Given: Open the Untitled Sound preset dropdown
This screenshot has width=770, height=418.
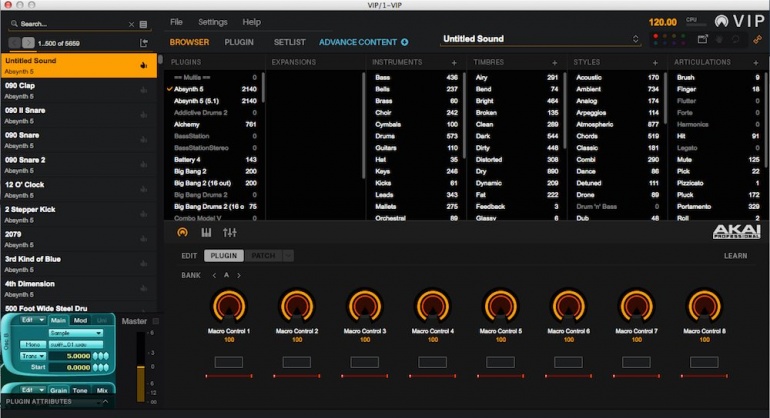Looking at the screenshot, I should point(541,39).
